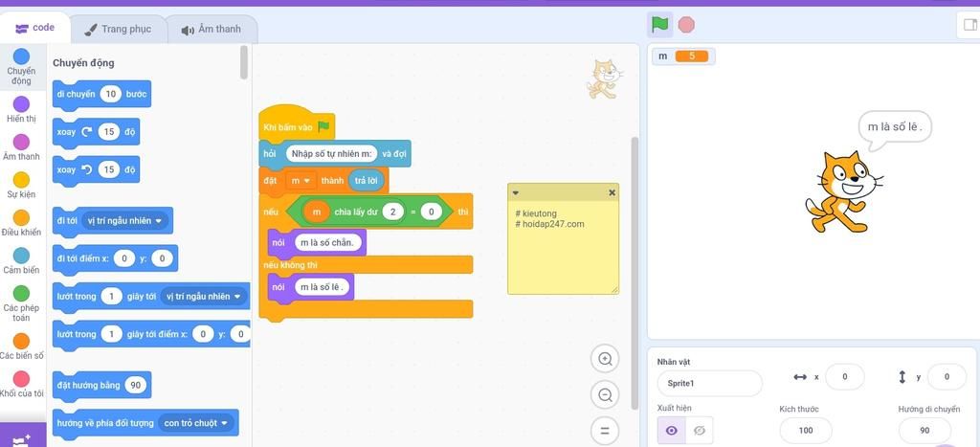The width and height of the screenshot is (980, 447).
Task: Click the m variable monitor on stage
Action: (683, 56)
